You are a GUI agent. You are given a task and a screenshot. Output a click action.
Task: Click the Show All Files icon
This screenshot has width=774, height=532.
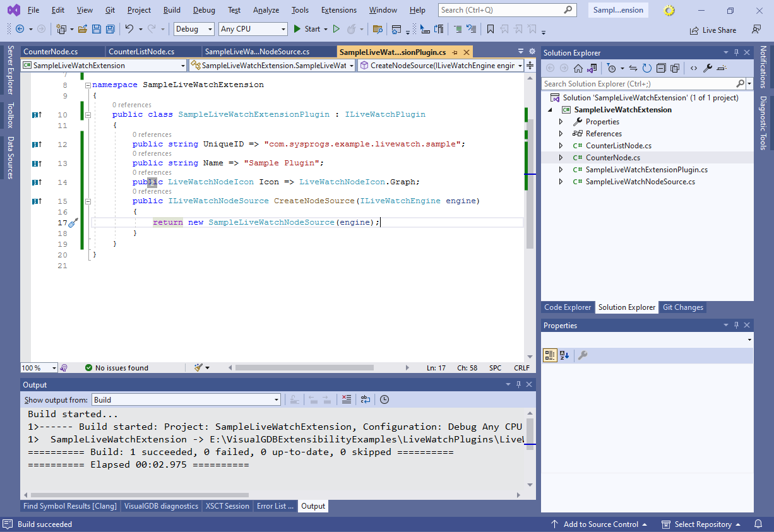[x=675, y=68]
